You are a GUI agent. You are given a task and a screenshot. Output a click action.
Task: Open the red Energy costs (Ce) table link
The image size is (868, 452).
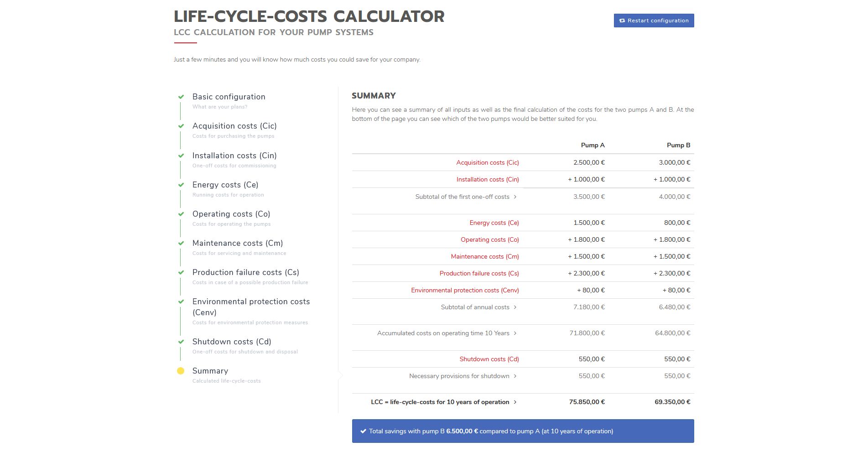coord(494,223)
